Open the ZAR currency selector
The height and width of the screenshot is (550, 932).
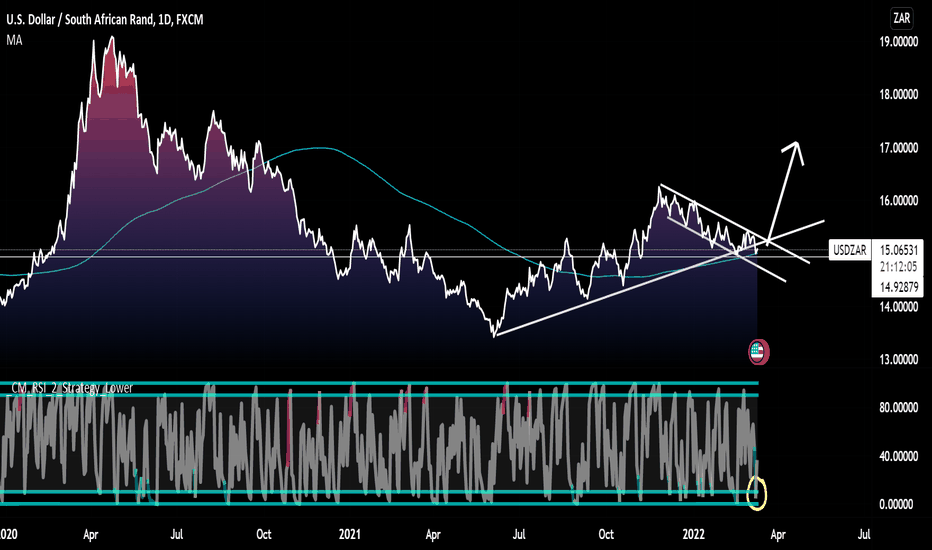[x=901, y=18]
